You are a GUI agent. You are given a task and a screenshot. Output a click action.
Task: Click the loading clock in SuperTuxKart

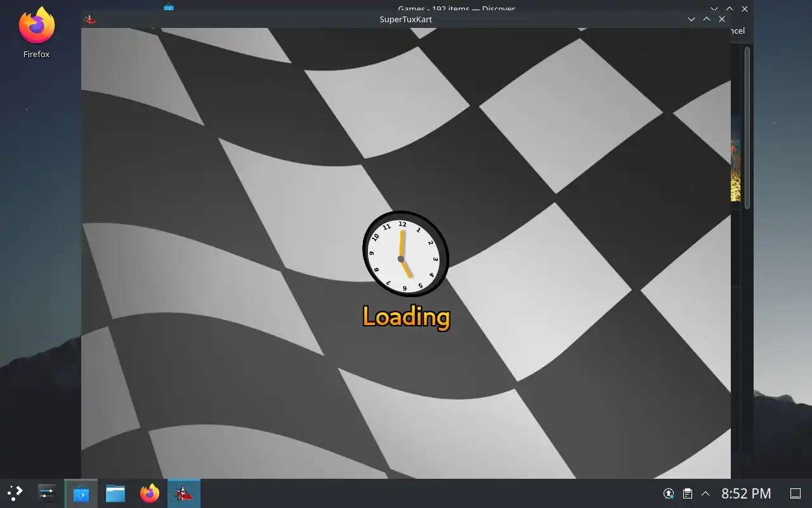406,254
